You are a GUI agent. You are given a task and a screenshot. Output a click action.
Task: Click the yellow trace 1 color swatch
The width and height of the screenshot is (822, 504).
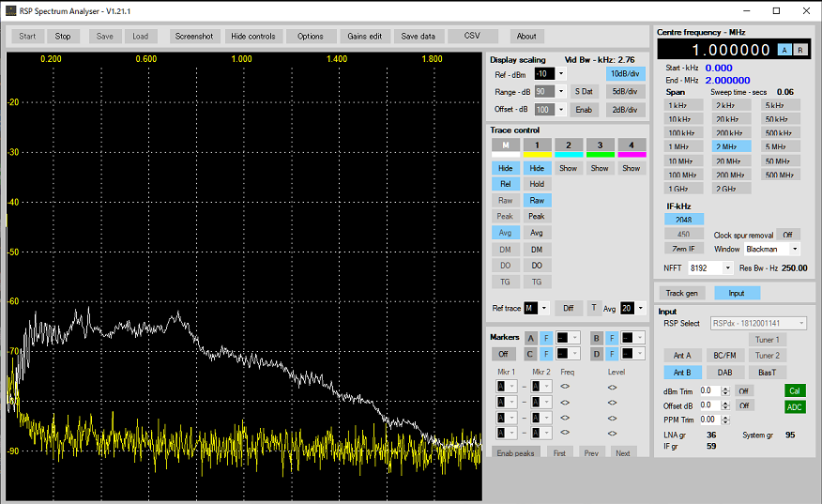537,155
